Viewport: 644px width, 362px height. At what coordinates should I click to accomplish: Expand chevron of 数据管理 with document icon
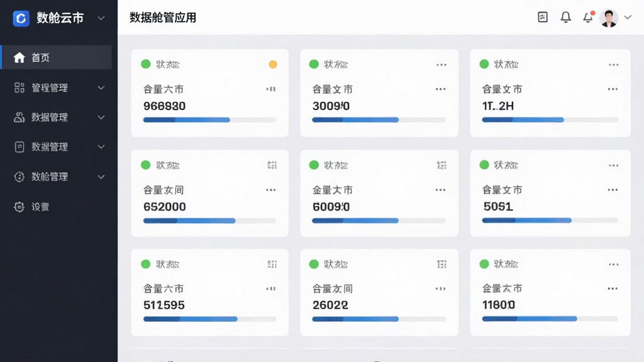(x=101, y=147)
